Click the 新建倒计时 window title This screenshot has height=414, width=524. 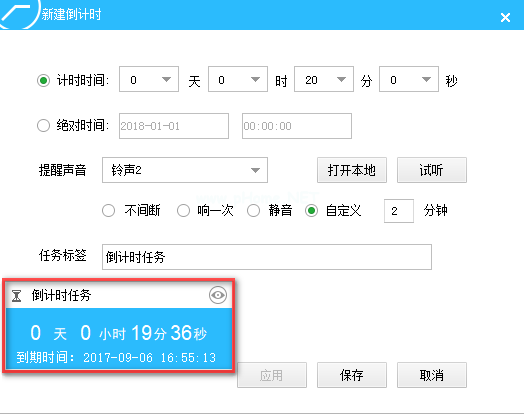click(x=71, y=14)
